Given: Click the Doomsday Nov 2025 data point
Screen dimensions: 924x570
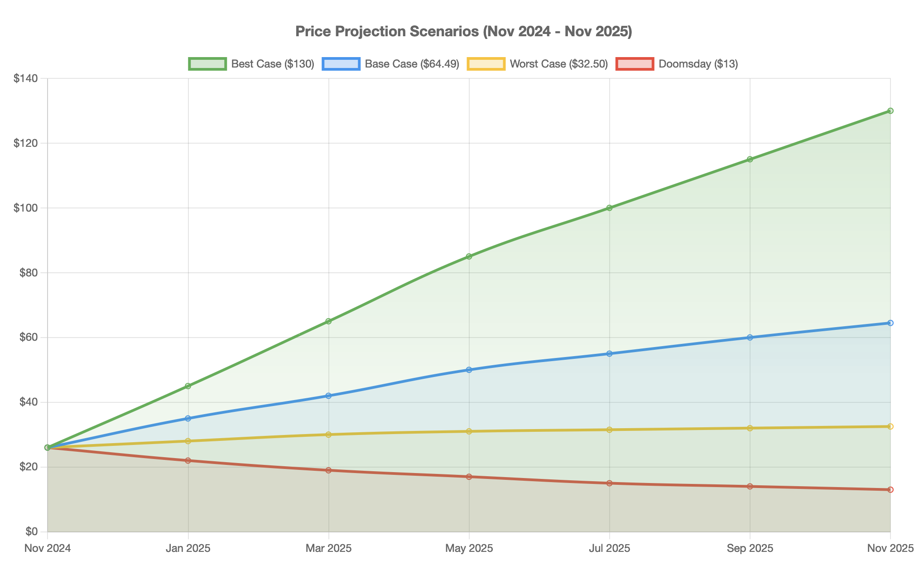Looking at the screenshot, I should pyautogui.click(x=890, y=490).
